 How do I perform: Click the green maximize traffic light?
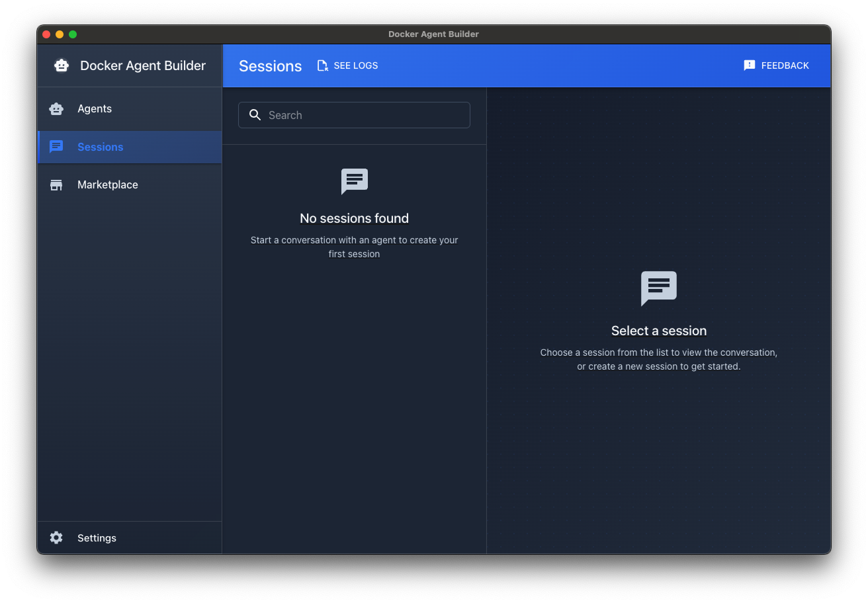coord(72,34)
